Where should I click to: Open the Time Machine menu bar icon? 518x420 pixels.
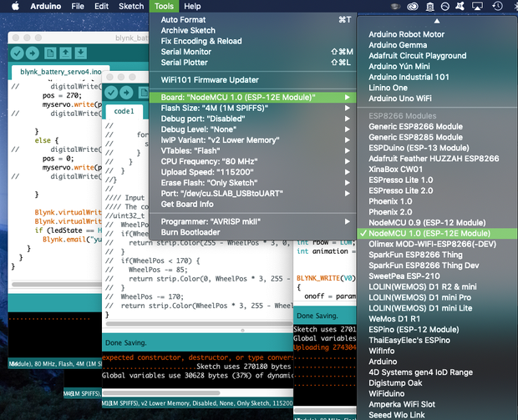497,6
